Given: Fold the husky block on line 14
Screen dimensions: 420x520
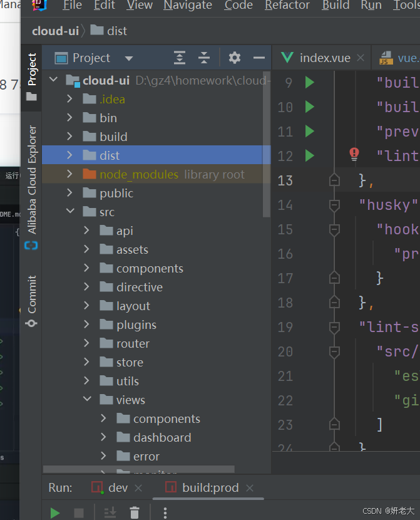Looking at the screenshot, I should pyautogui.click(x=334, y=205).
